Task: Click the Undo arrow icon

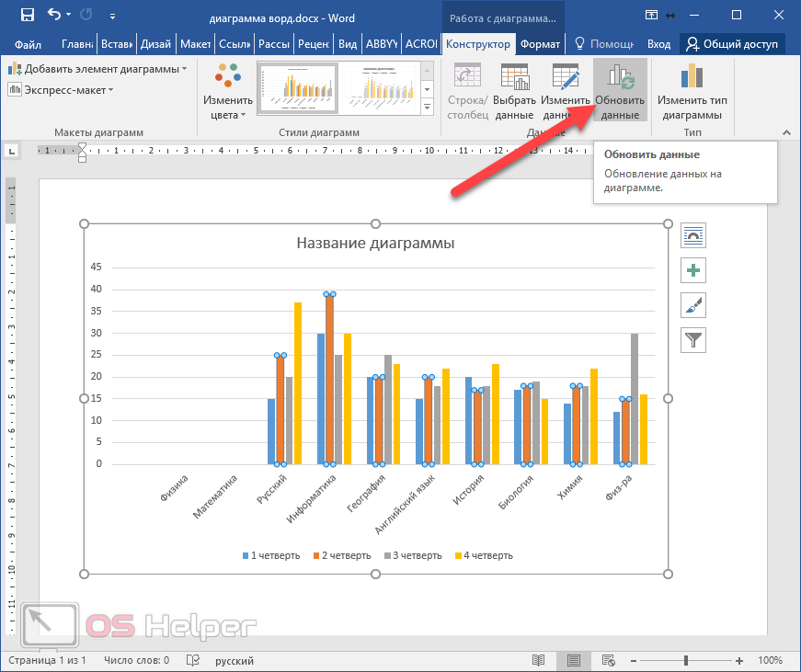Action: tap(53, 15)
